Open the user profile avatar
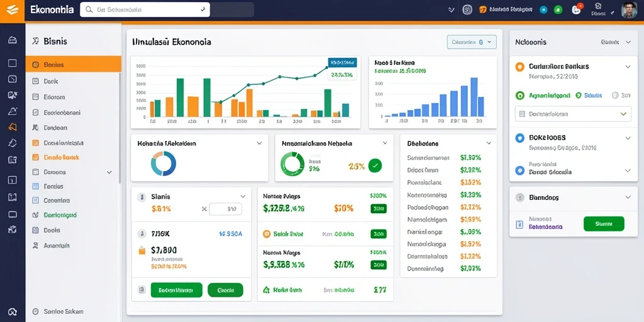 (x=629, y=10)
